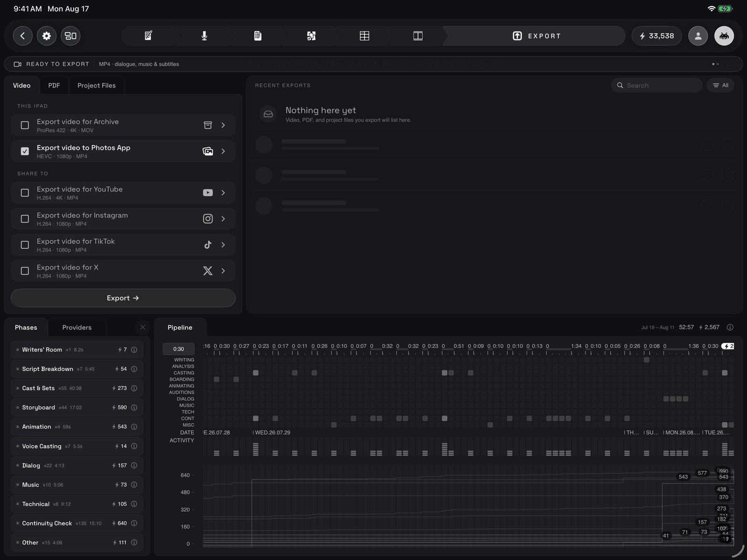Screen dimensions: 747x560
Task: Click the X logo icon
Action: 208,271
